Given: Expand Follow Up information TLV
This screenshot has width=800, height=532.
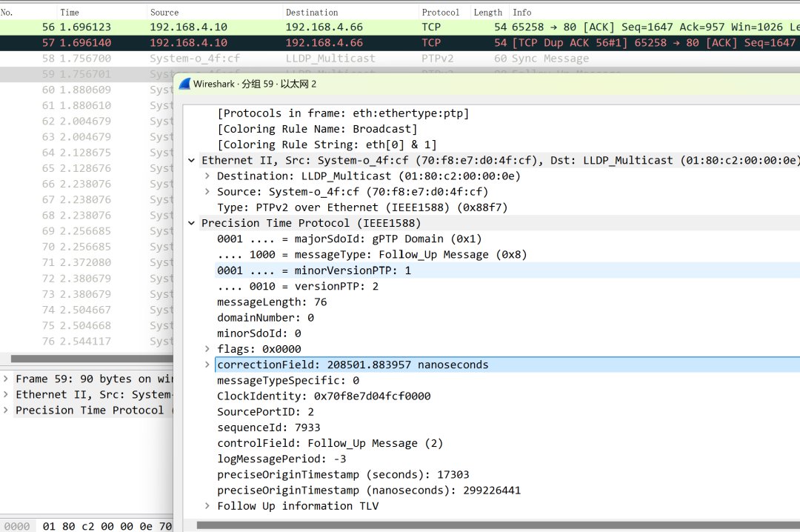Looking at the screenshot, I should click(x=207, y=506).
